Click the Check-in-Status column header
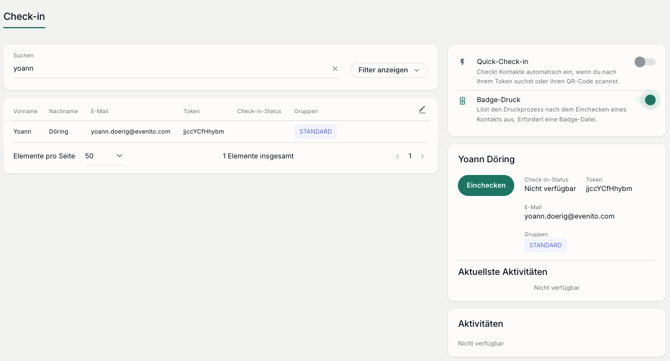 pos(259,111)
